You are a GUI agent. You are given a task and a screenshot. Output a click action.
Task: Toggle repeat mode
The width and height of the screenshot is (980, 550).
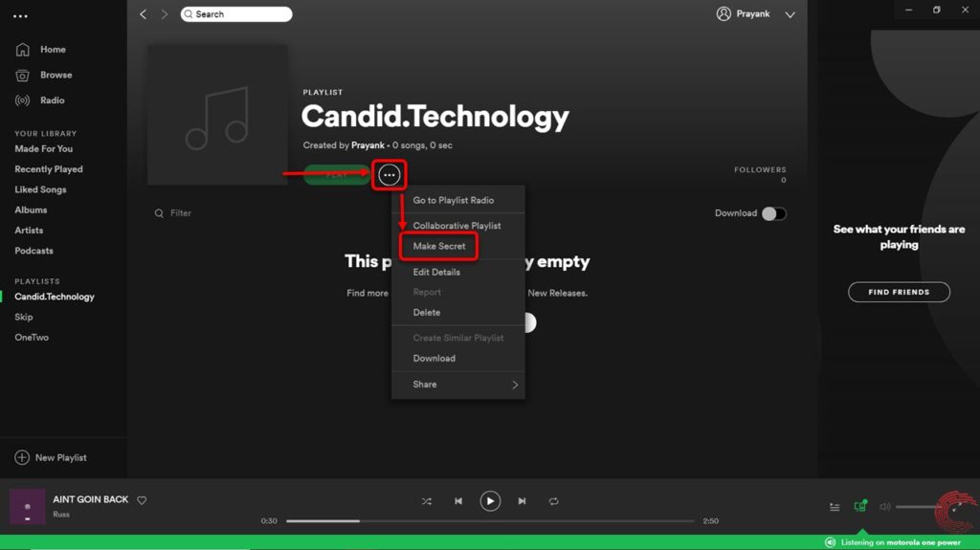554,501
